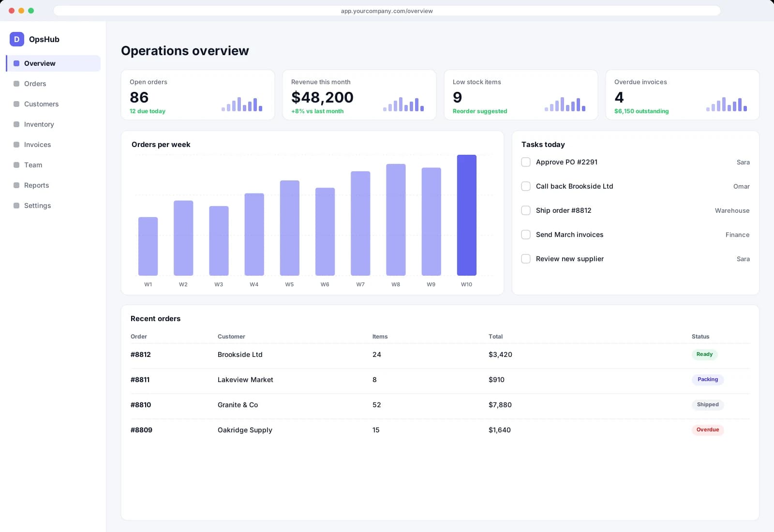Click the browser address bar

click(387, 11)
